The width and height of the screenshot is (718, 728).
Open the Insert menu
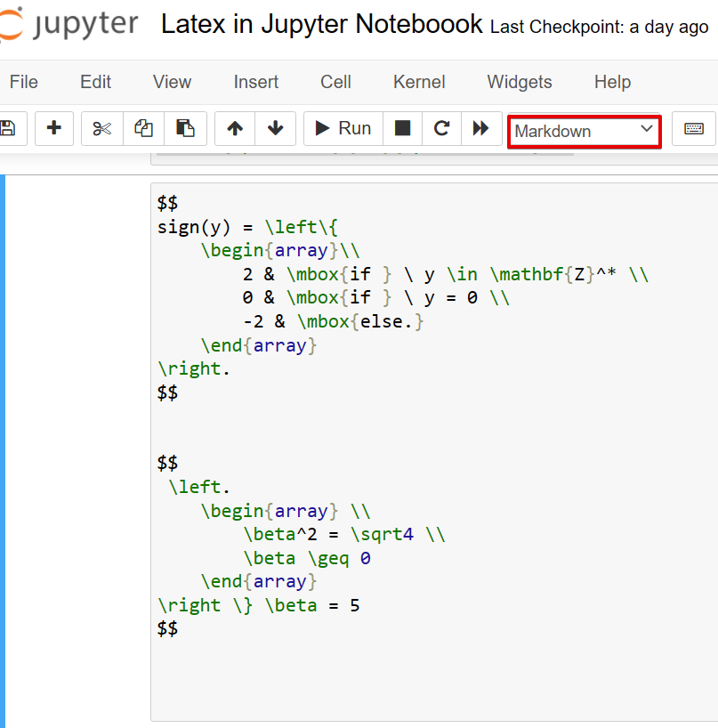click(255, 82)
